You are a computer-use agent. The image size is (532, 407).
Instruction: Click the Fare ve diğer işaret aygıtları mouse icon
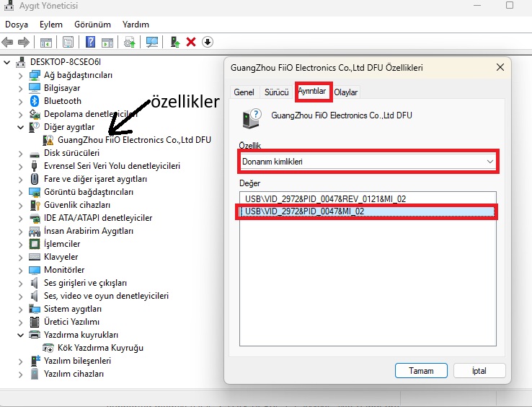click(x=35, y=179)
